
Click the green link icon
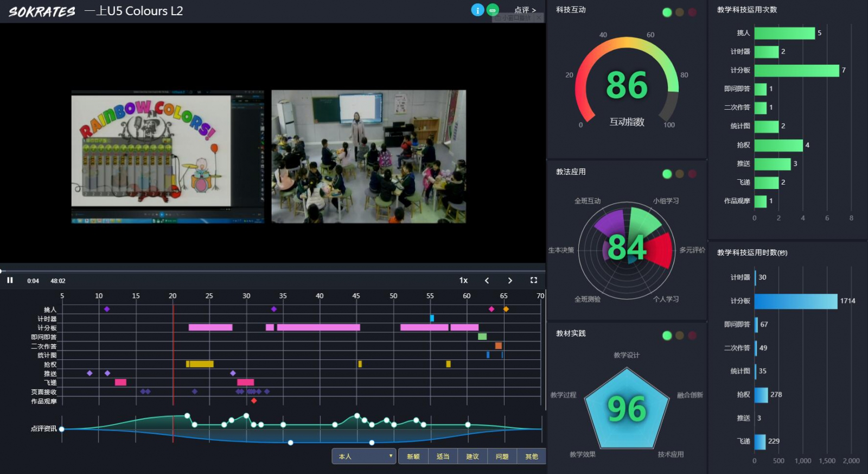pos(493,10)
